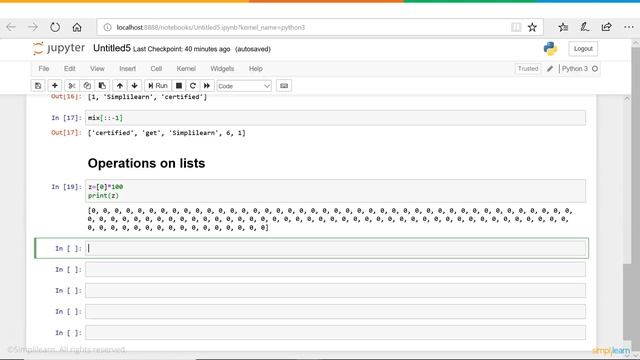Open the command palette keyboard icon
Image resolution: width=640 pixels, height=360 pixels.
click(284, 86)
